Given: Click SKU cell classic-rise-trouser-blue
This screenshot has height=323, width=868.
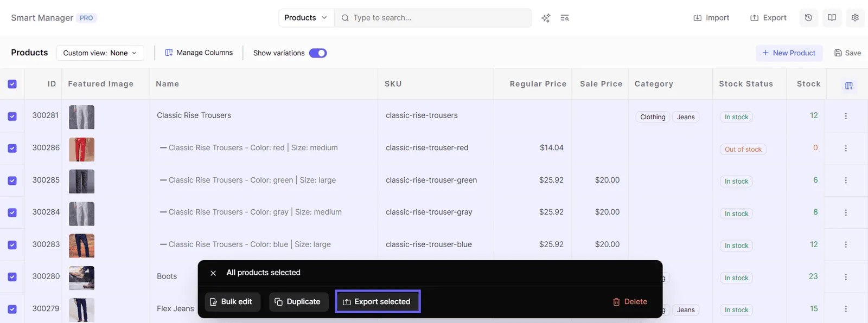Looking at the screenshot, I should [429, 244].
